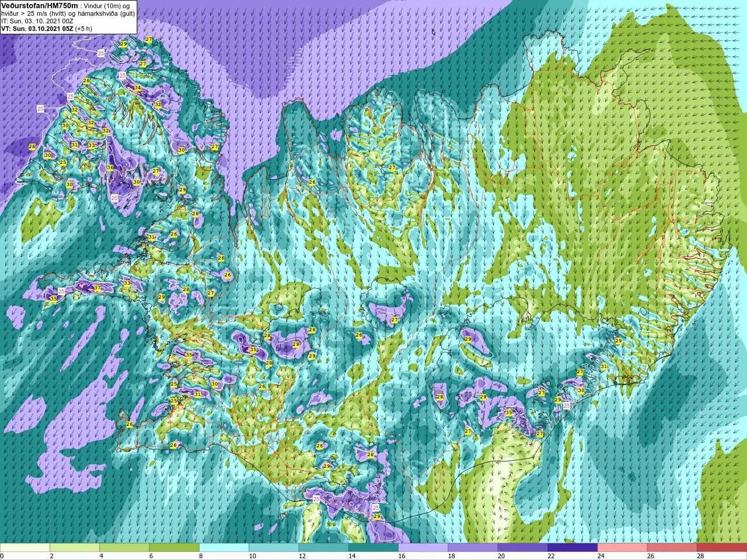Select the 18–20 m/s purple legend swatch
Screen dimensions: 747x560
(x=473, y=548)
